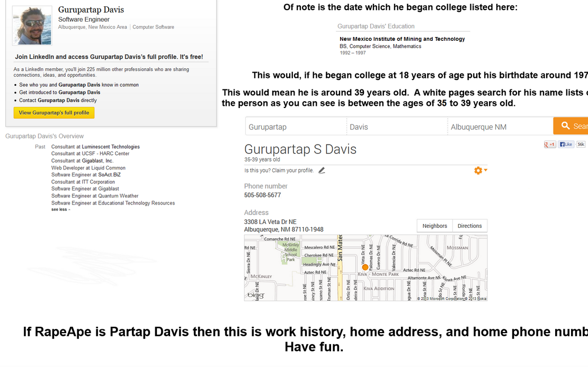Click the pencil icon to claim profile
The height and width of the screenshot is (367, 588).
(322, 171)
